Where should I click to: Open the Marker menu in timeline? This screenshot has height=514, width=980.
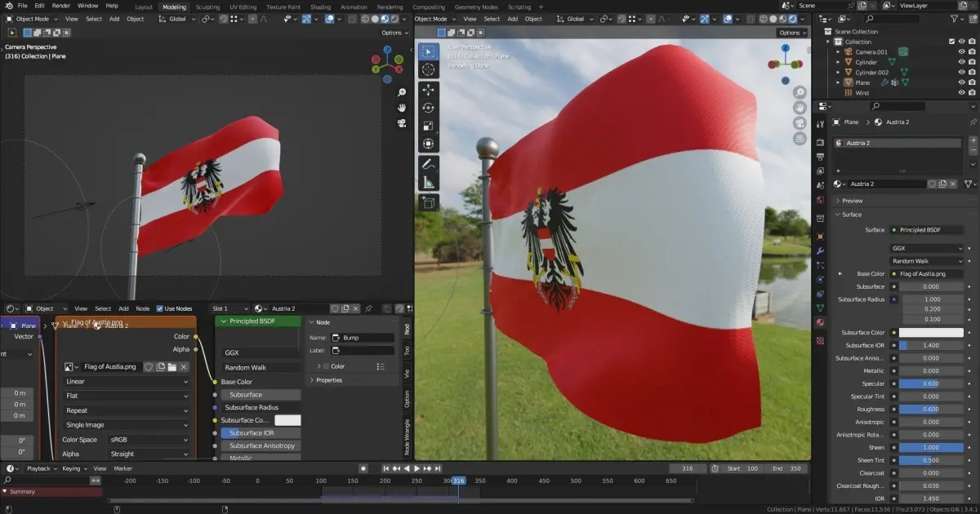click(x=123, y=468)
